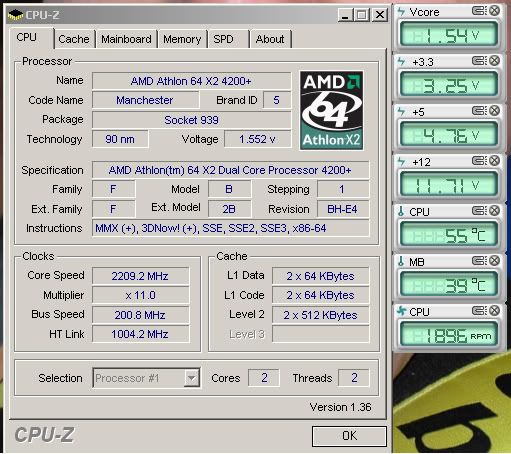The width and height of the screenshot is (511, 454).
Task: Click the 11.71 V display on +12 widget
Action: point(449,185)
